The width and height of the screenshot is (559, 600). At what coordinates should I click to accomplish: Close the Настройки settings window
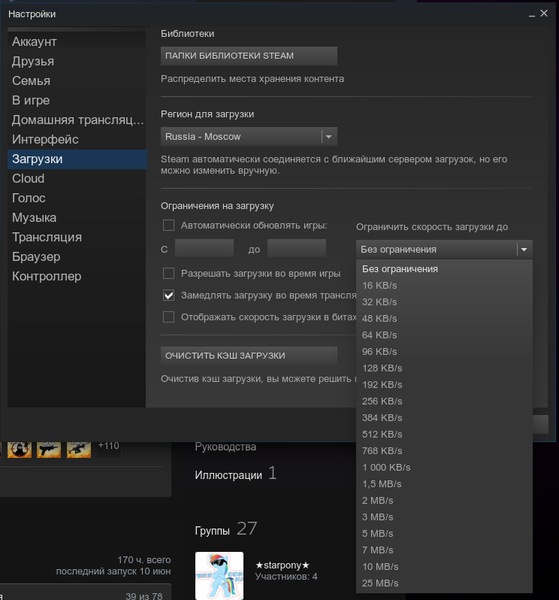click(544, 13)
